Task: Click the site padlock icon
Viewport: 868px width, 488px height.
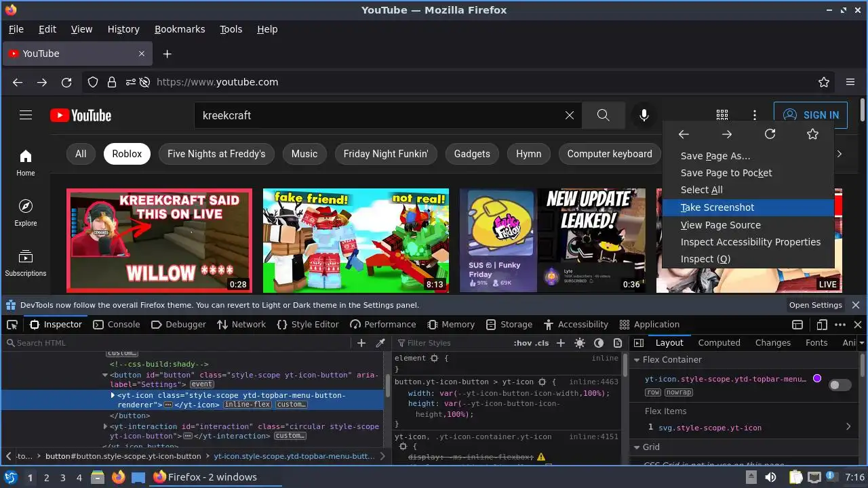Action: point(111,82)
